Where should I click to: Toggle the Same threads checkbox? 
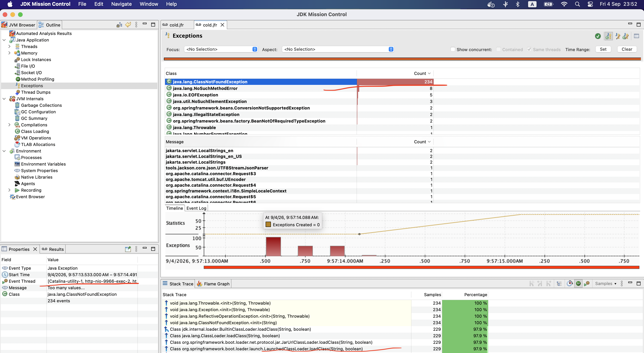[x=529, y=49]
